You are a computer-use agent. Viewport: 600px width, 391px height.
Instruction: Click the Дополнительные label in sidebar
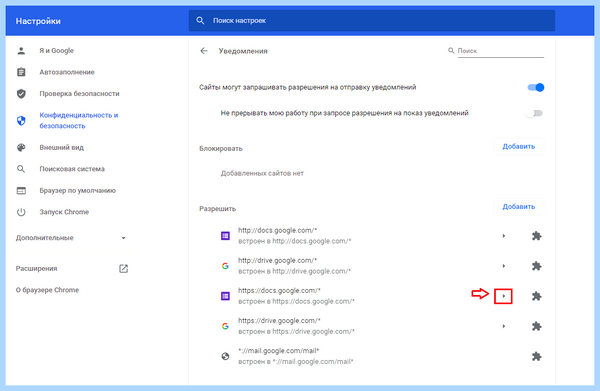pyautogui.click(x=44, y=238)
